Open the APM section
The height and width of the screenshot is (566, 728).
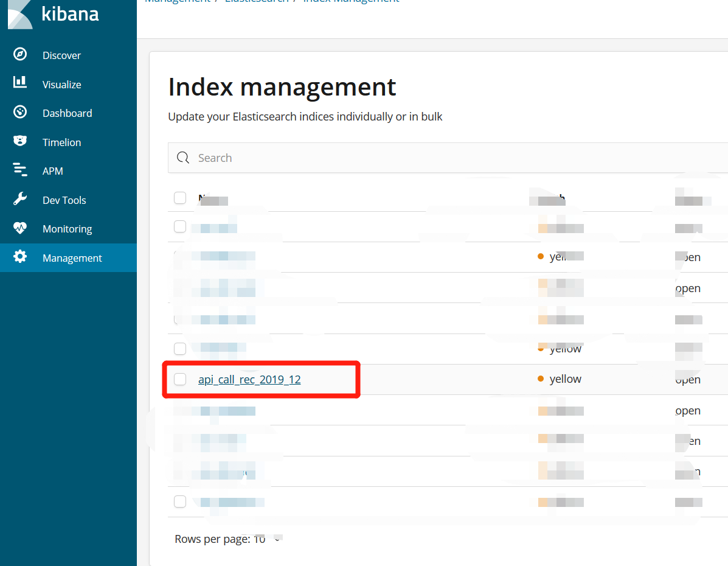tap(52, 171)
